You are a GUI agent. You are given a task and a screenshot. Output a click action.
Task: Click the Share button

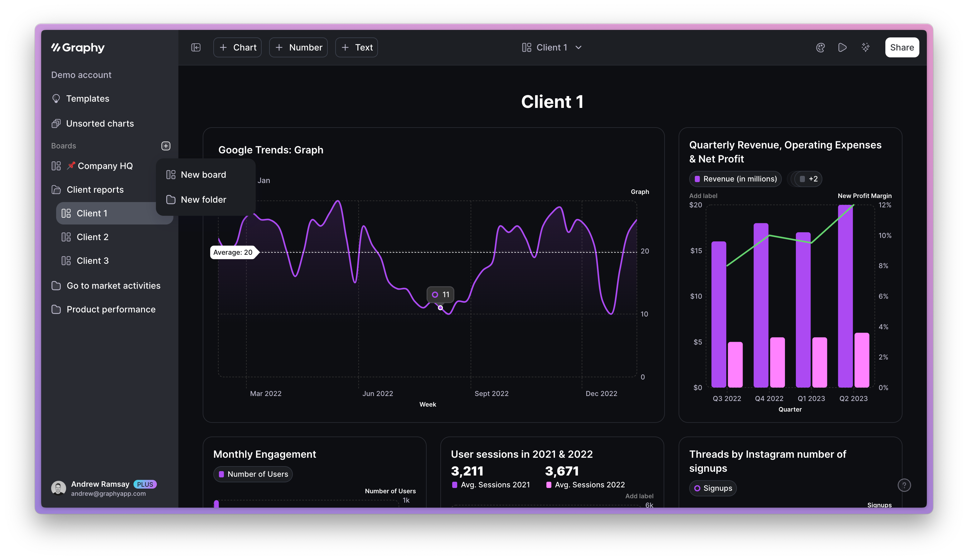[x=902, y=47]
